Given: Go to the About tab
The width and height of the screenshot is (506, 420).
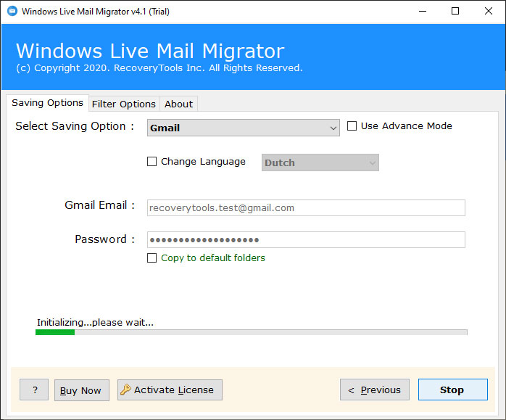Looking at the screenshot, I should 179,104.
